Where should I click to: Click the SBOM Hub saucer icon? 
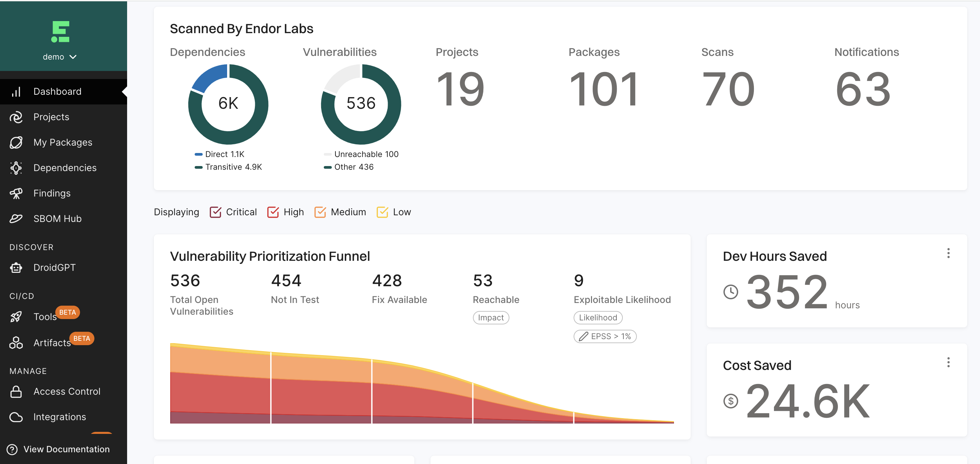(16, 219)
